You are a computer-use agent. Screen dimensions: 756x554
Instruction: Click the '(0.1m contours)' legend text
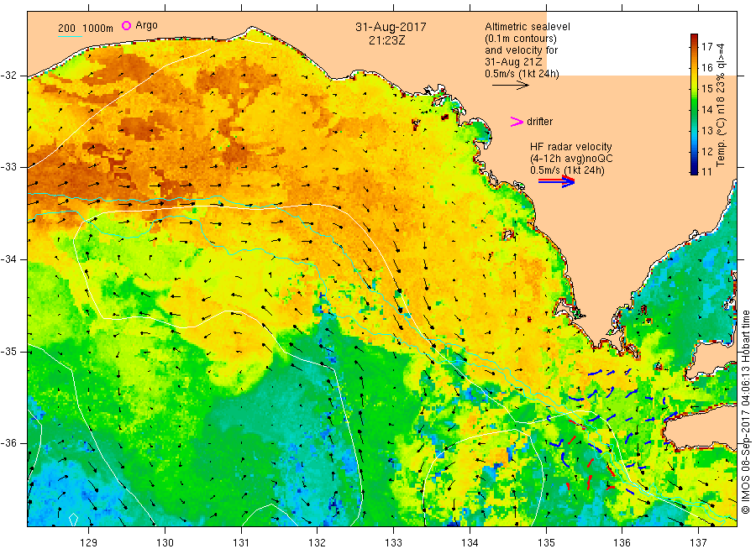521,39
